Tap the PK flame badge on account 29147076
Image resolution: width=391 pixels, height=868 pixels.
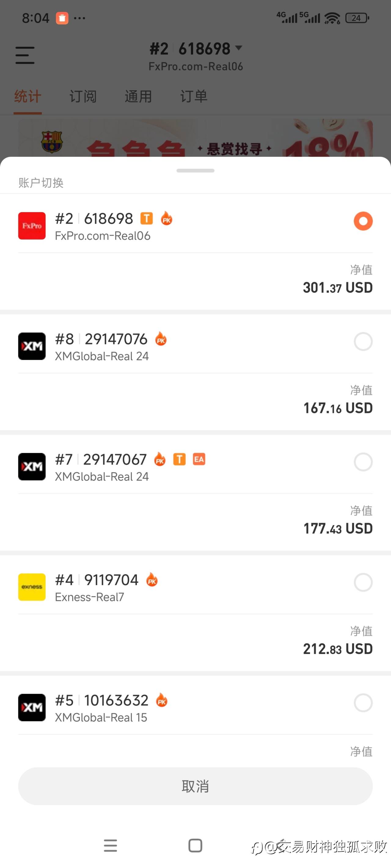[x=161, y=339]
